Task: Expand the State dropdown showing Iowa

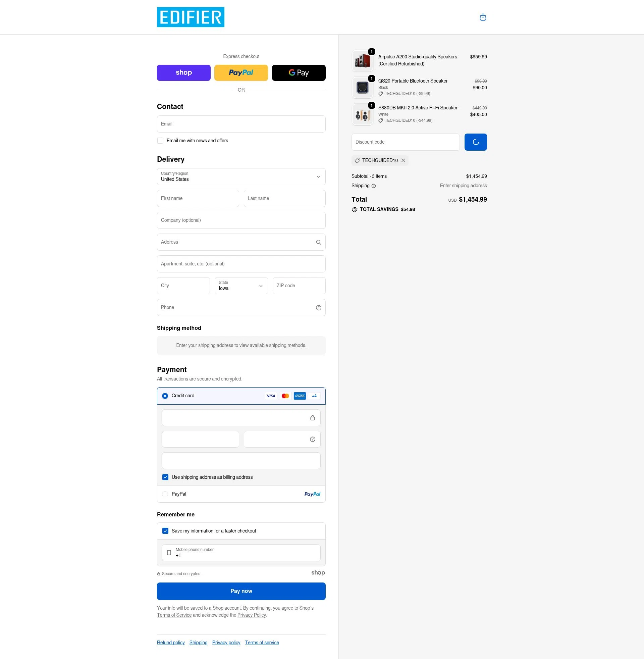Action: 241,286
